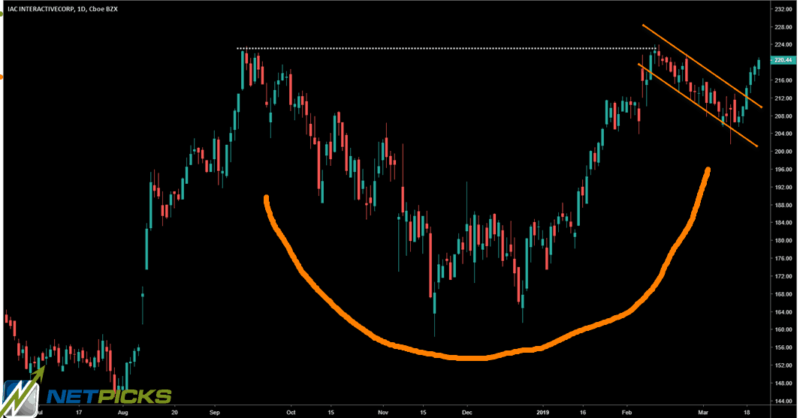Click the 216.00 price axis label
Screen dimensions: 800x418
click(783, 81)
